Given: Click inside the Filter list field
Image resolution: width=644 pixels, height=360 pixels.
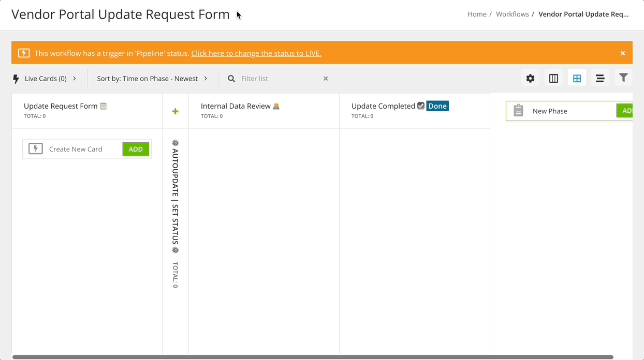Looking at the screenshot, I should pos(269,78).
